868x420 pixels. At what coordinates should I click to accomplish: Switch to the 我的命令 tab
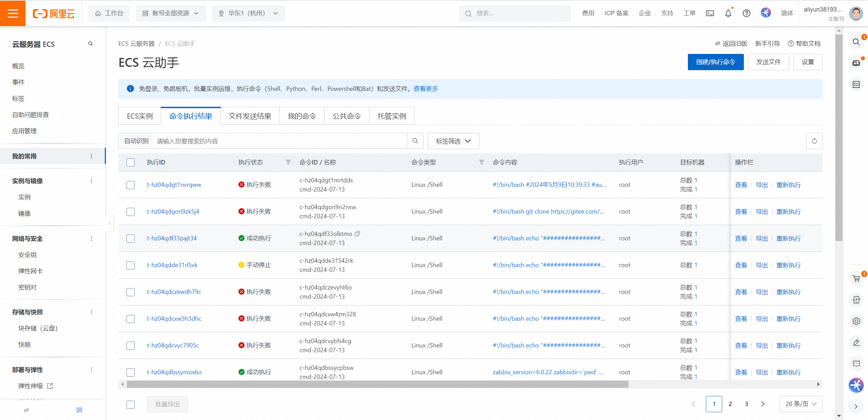click(302, 116)
